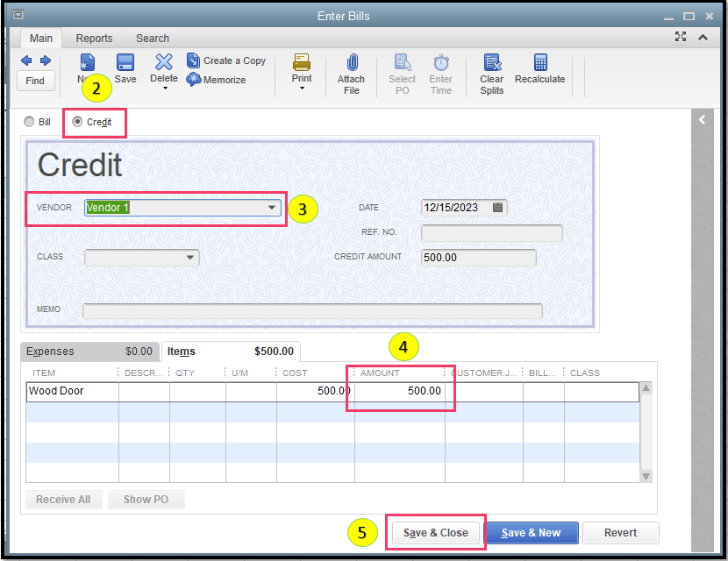The width and height of the screenshot is (728, 561).
Task: Open the Items tab
Action: coord(231,352)
